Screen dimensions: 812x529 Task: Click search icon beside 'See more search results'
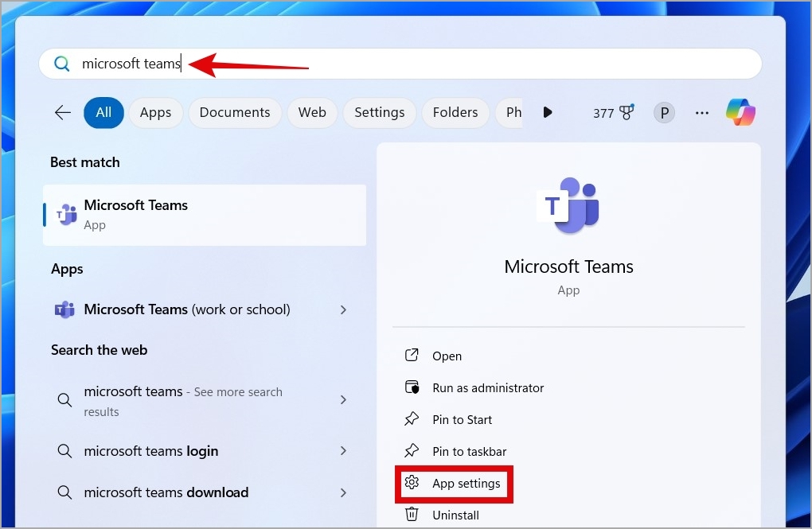[x=64, y=399]
